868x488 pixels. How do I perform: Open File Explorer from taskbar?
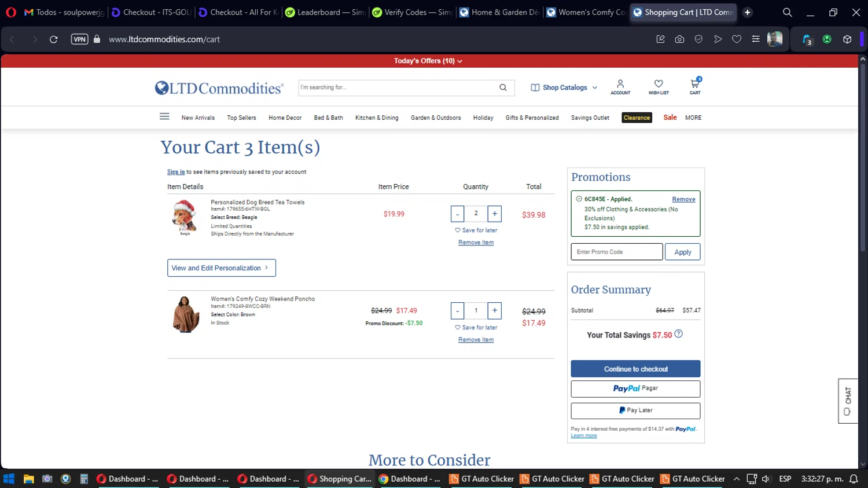[28, 479]
